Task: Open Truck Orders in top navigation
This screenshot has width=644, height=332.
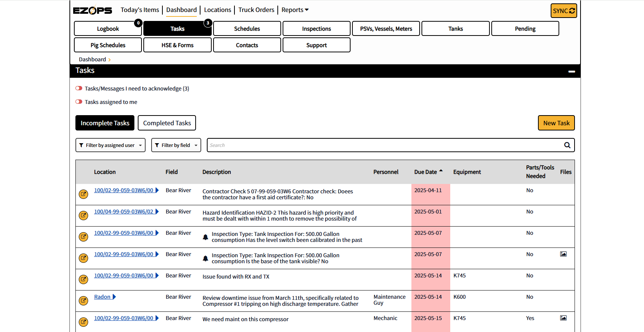Action: (256, 10)
